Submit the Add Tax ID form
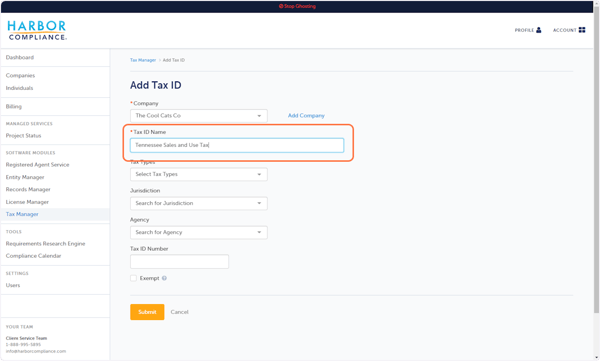Viewport: 600px width, 361px height. [147, 312]
